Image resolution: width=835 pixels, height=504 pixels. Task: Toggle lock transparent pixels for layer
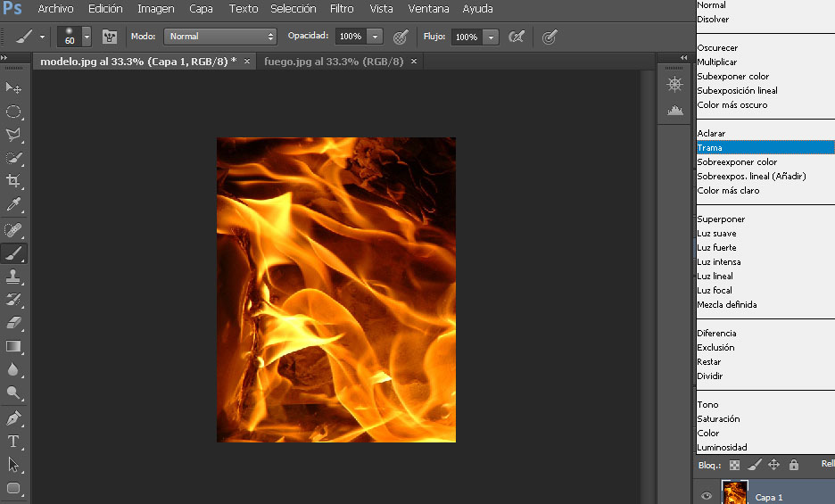click(734, 465)
